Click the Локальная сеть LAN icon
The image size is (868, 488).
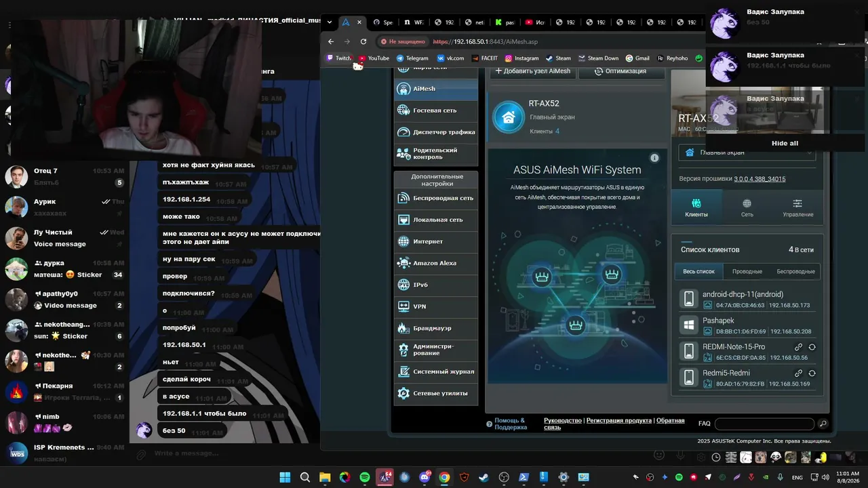tap(403, 220)
